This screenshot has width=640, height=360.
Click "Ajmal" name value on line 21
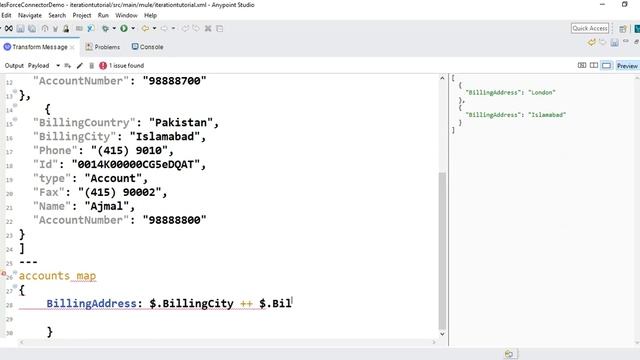coord(107,206)
